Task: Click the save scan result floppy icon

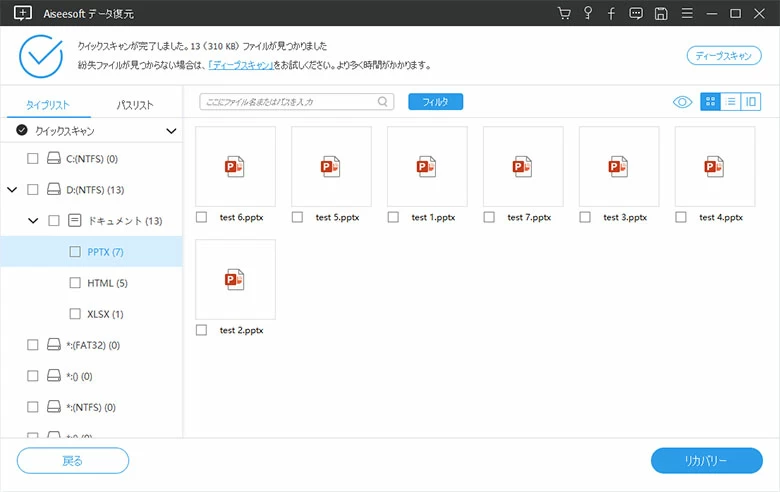Action: [661, 13]
